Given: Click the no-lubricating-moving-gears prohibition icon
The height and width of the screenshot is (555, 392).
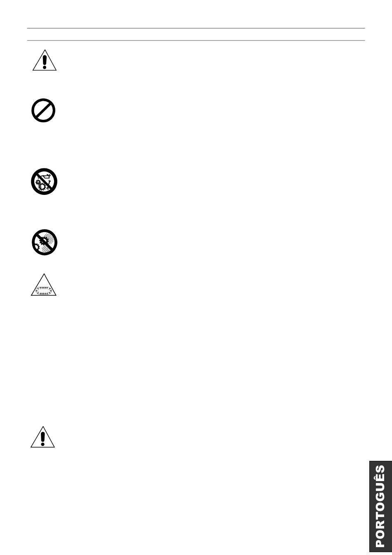Looking at the screenshot, I should point(44,181).
